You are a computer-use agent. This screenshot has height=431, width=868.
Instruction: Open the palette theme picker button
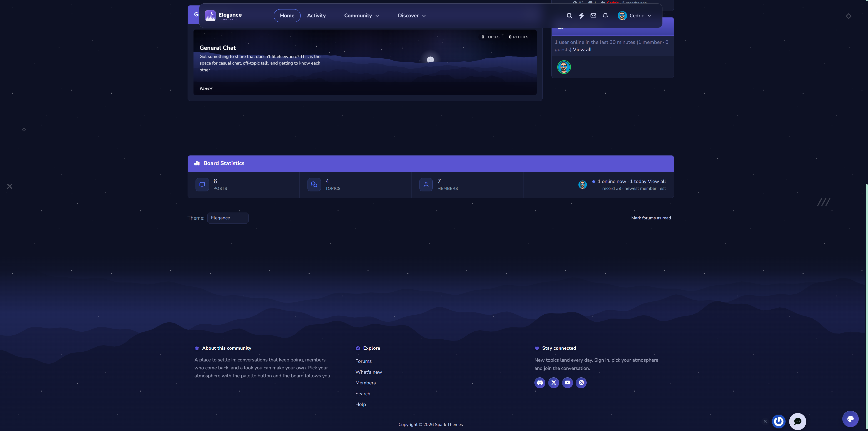(x=851, y=419)
